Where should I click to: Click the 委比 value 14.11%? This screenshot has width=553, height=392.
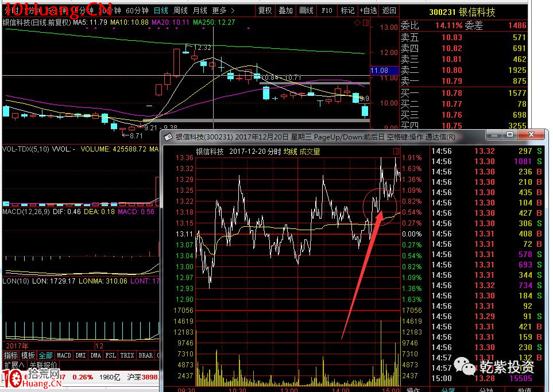coord(448,25)
